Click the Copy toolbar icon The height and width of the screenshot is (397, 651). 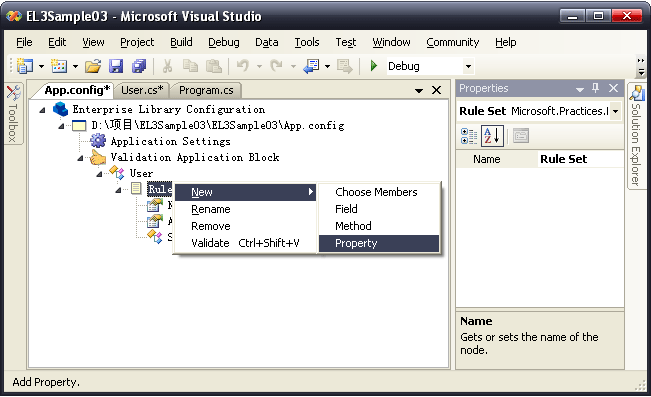(191, 66)
